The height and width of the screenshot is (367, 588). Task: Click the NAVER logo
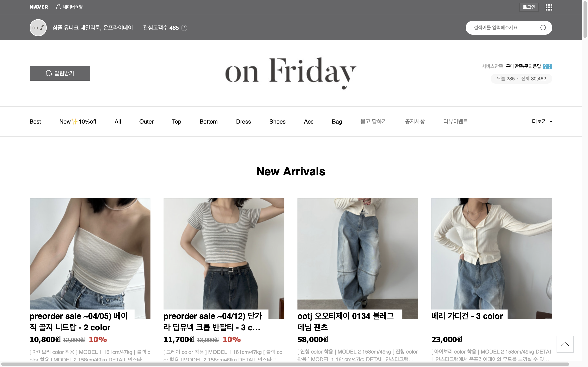pyautogui.click(x=39, y=7)
